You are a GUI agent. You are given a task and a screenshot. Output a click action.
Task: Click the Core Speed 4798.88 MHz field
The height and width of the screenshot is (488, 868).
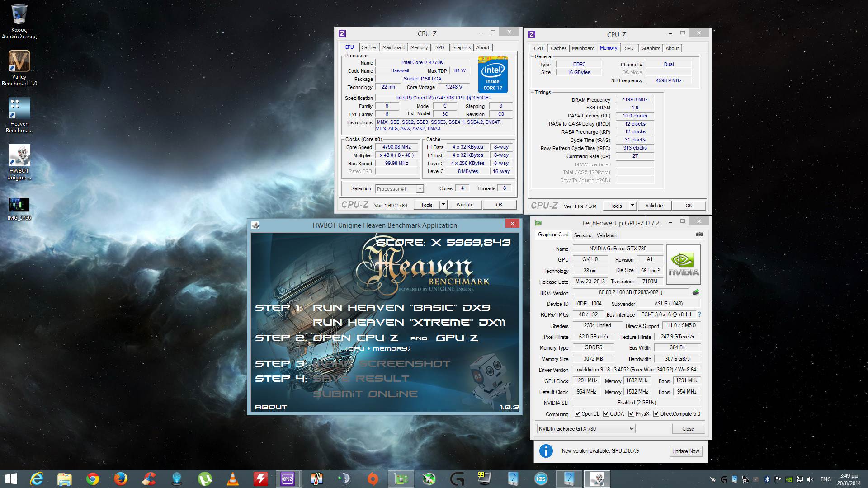(397, 147)
